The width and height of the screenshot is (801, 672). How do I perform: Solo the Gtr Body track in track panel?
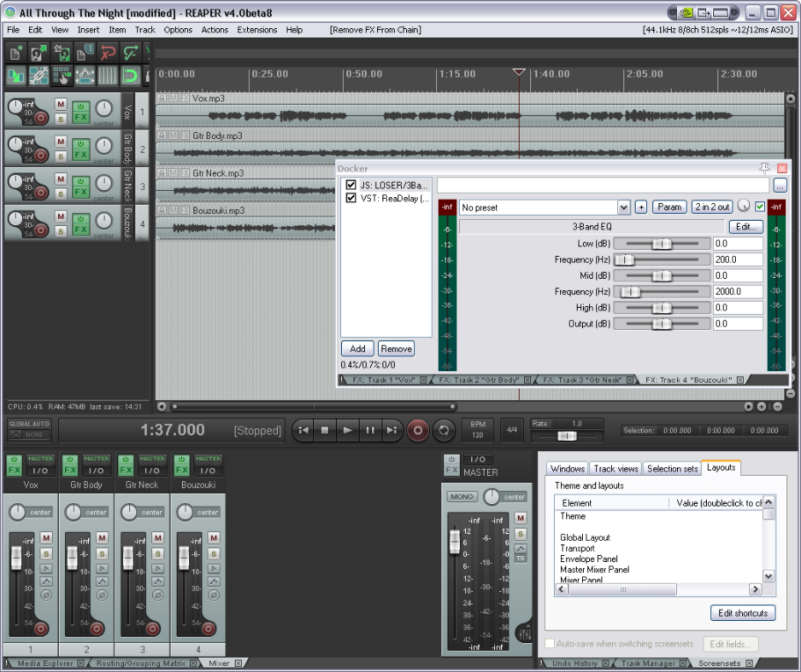click(x=61, y=157)
